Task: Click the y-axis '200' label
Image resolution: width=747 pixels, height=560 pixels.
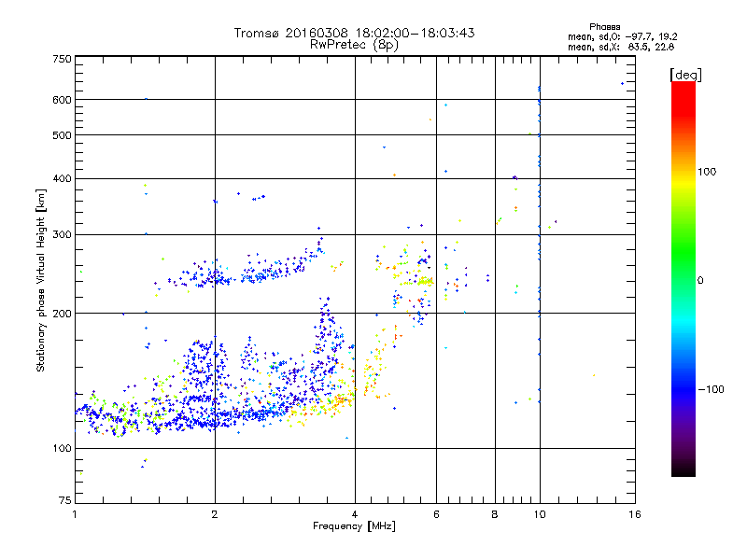Action: click(x=63, y=314)
